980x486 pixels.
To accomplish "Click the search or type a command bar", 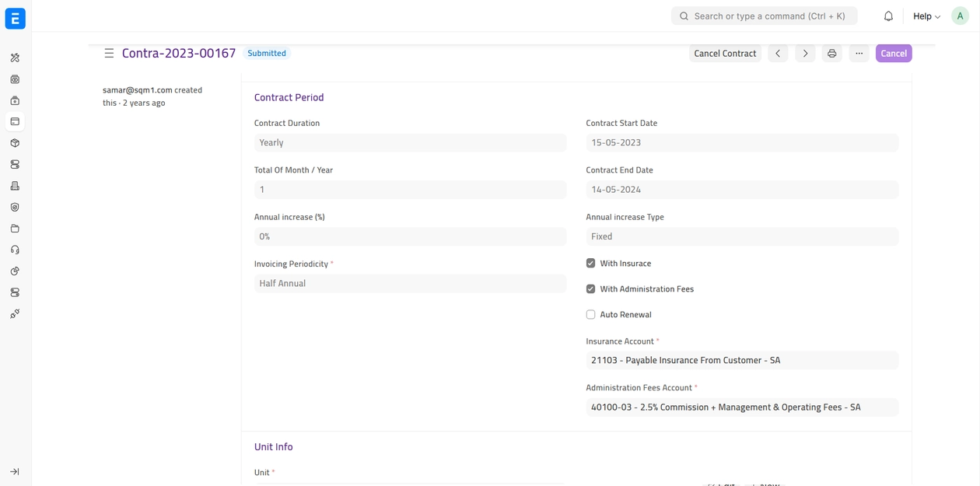I will pyautogui.click(x=764, y=16).
